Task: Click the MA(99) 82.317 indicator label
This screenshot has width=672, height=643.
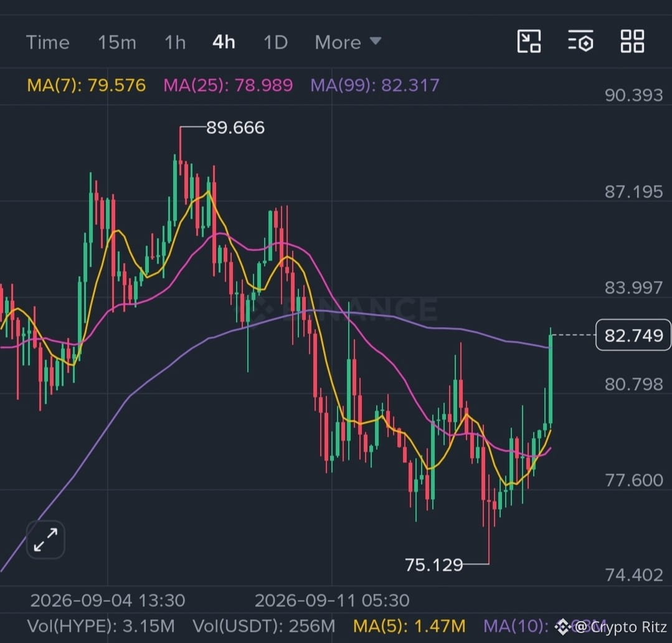Action: point(375,85)
